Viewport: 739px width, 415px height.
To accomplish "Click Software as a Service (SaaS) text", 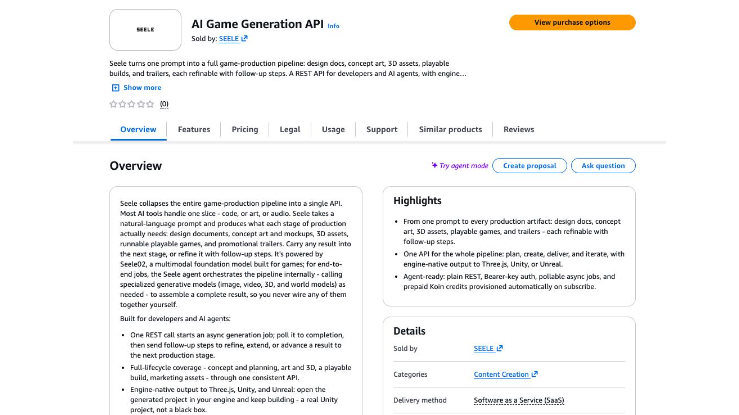I will [x=519, y=400].
